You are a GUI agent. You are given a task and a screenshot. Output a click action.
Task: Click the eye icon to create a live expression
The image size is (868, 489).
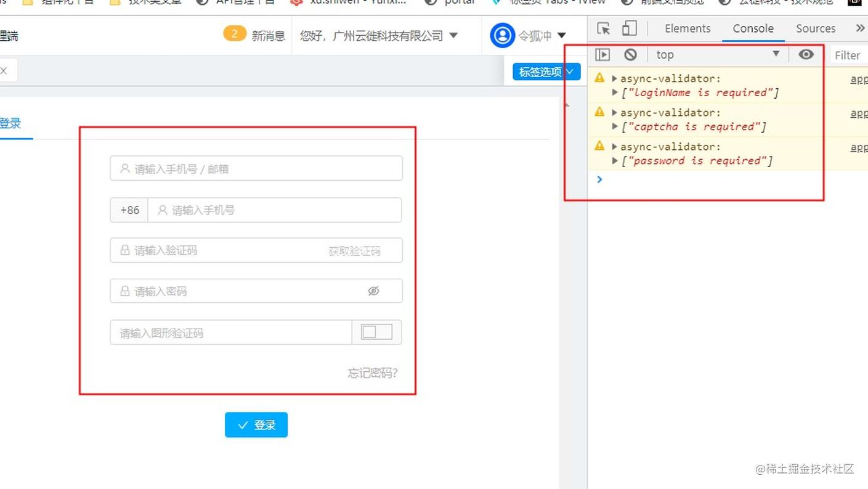(806, 54)
